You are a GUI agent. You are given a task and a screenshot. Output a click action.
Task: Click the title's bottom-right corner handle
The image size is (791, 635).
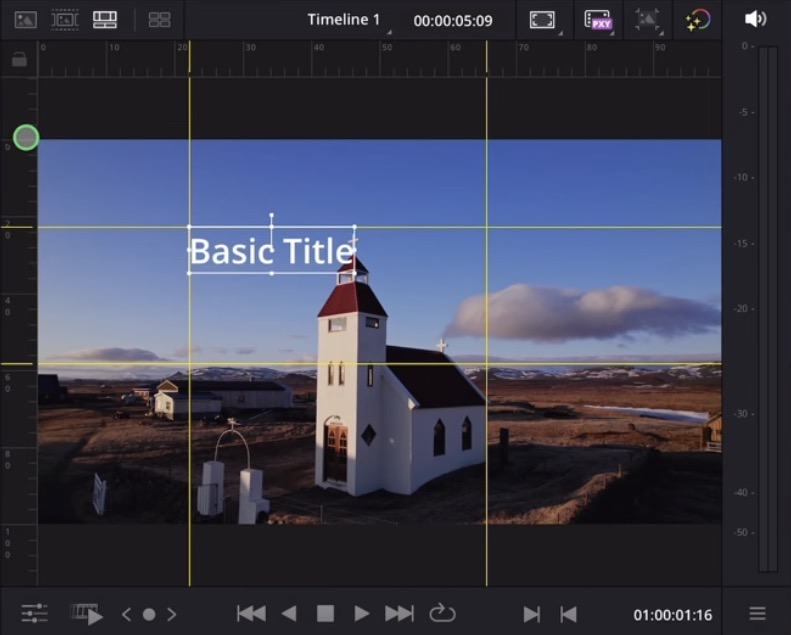tap(355, 273)
